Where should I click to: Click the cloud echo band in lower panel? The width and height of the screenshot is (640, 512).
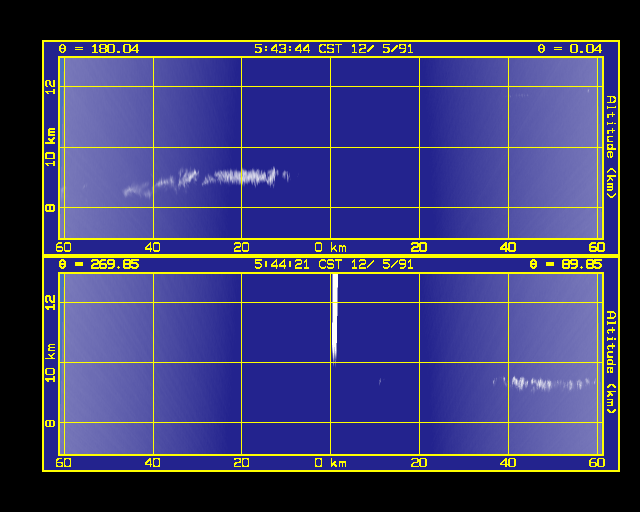tap(544, 384)
